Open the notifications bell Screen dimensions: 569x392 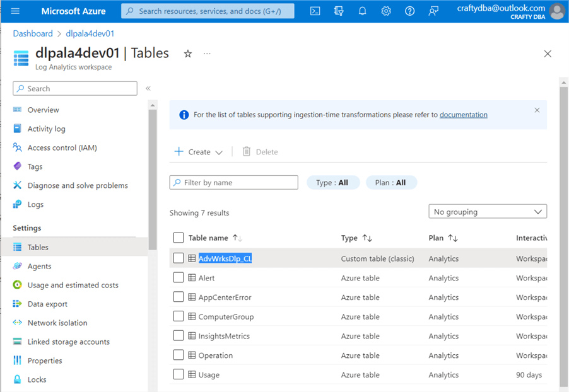[x=362, y=11]
